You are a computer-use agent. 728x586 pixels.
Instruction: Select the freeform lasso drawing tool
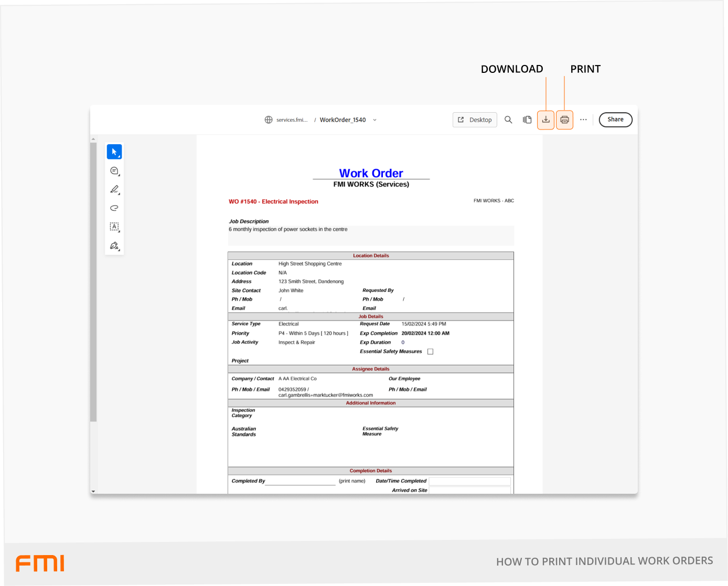tap(114, 208)
